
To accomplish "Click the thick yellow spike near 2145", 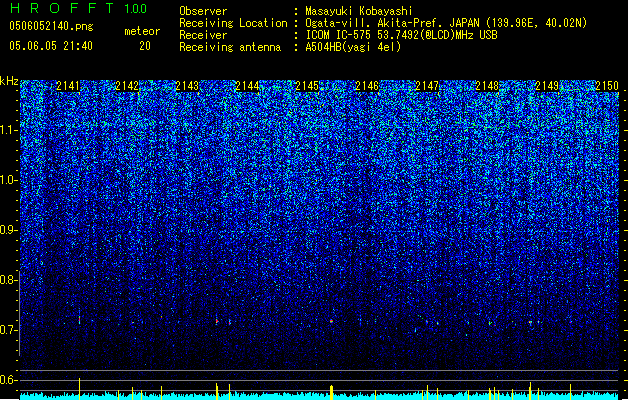I will tap(331, 392).
